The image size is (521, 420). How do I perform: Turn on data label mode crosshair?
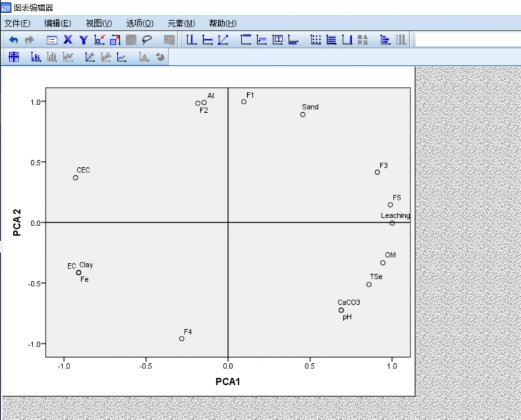click(x=14, y=57)
